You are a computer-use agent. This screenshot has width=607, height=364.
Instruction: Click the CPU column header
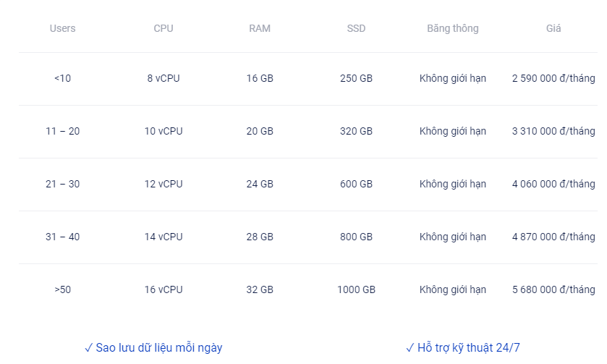(164, 28)
